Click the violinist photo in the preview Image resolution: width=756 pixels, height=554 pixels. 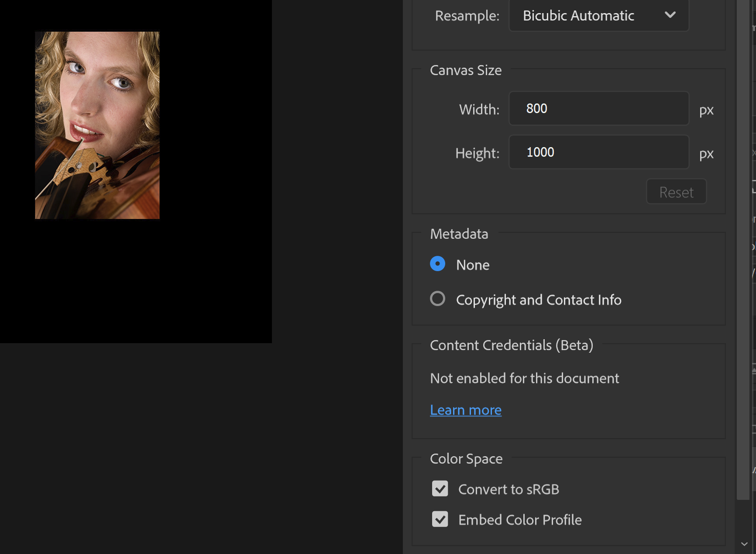[x=97, y=125]
